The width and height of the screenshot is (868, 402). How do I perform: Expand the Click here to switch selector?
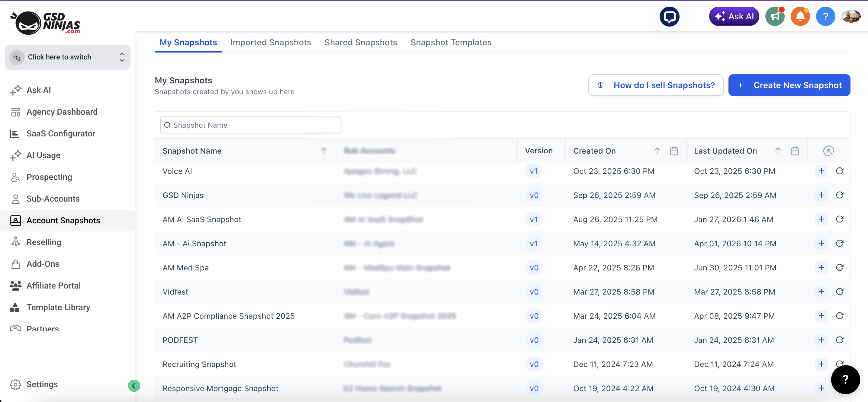(67, 57)
